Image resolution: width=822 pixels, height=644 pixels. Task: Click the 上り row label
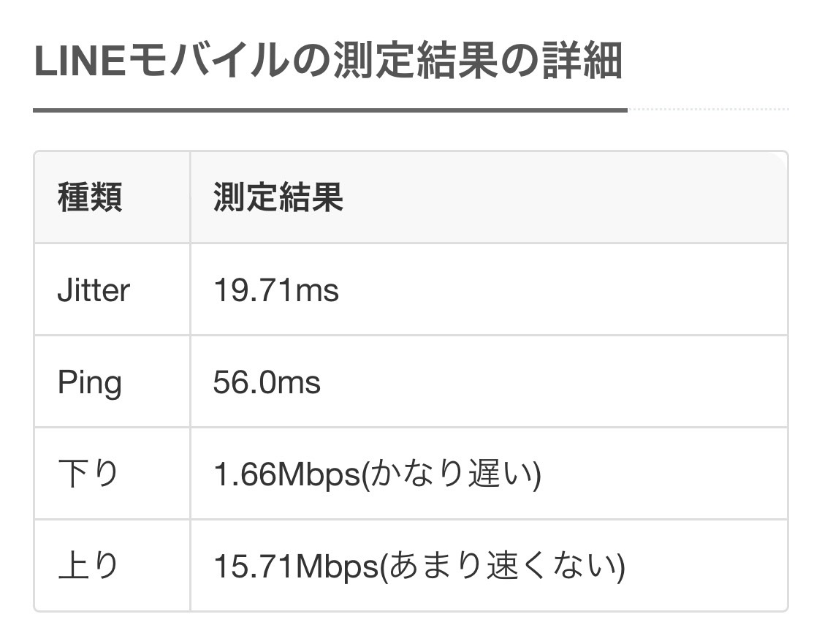[x=88, y=566]
